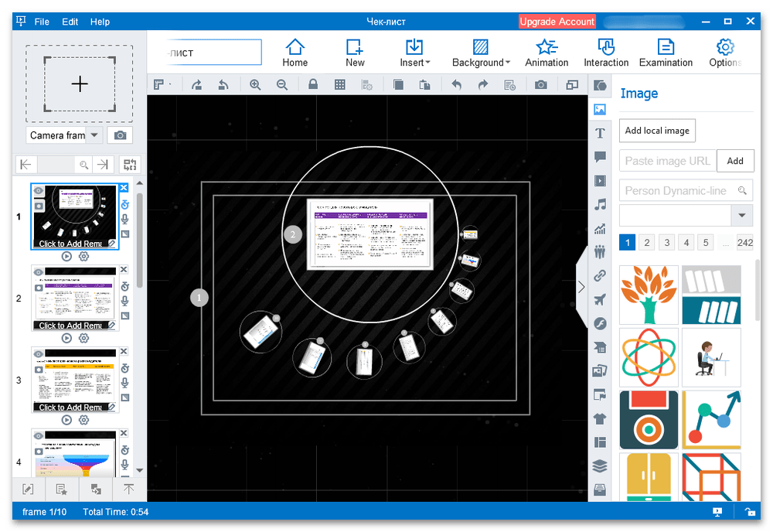
Task: Click the Upgrade Account button
Action: (557, 22)
